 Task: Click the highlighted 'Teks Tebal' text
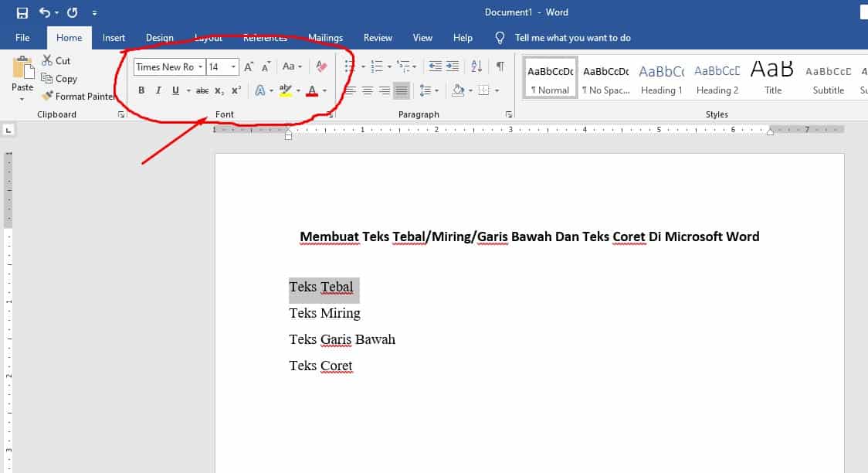pyautogui.click(x=321, y=288)
